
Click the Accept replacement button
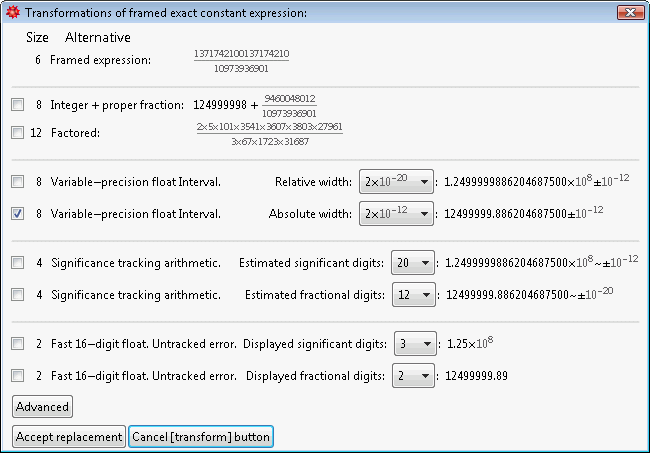pyautogui.click(x=69, y=437)
